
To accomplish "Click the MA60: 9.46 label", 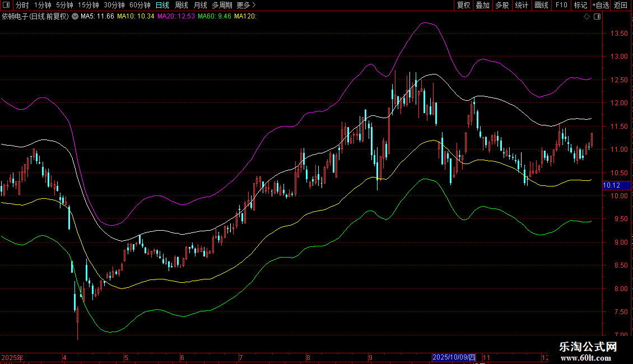I will tap(215, 16).
